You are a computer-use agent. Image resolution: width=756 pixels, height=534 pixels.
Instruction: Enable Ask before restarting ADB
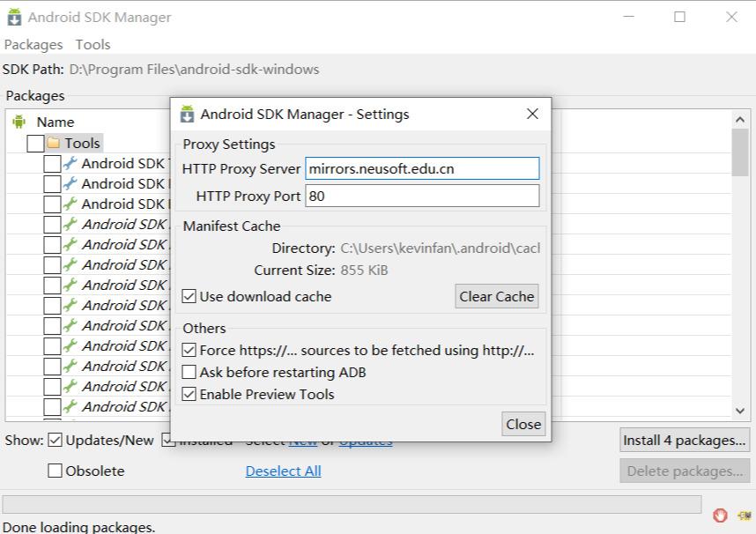coord(189,372)
